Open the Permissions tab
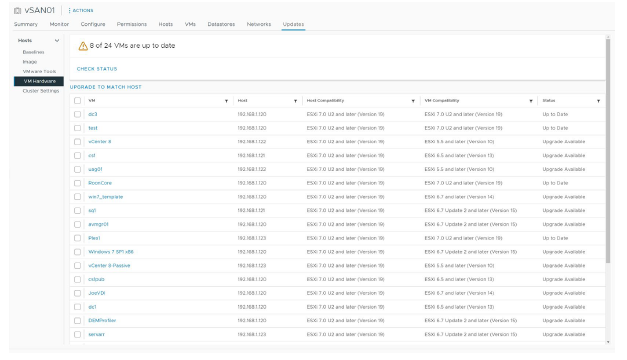The image size is (627, 360). tap(132, 24)
